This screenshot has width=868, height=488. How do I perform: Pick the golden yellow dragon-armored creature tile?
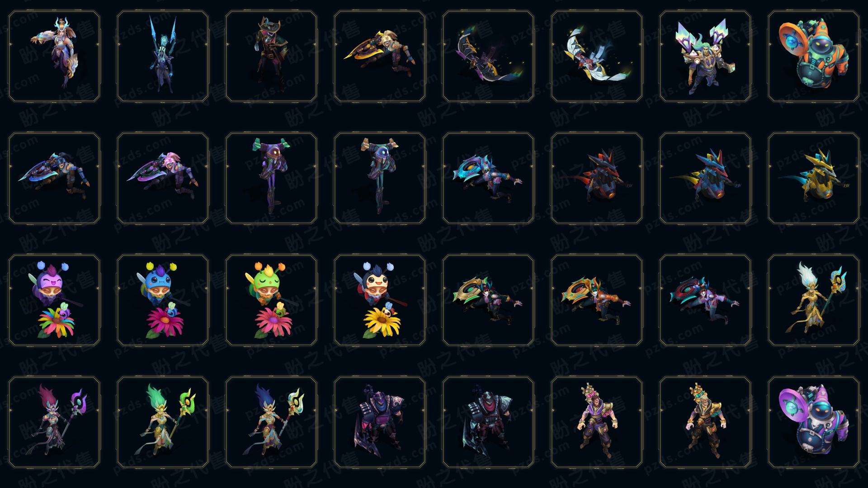(x=813, y=178)
